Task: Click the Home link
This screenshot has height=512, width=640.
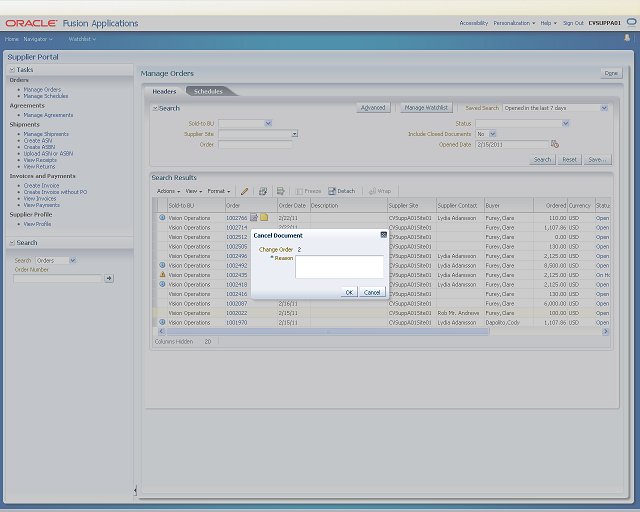Action: (11, 39)
